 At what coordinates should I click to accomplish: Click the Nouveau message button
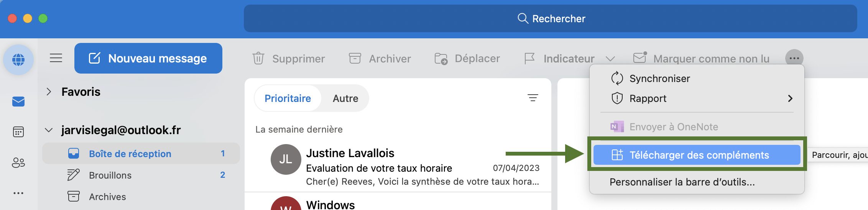click(148, 58)
